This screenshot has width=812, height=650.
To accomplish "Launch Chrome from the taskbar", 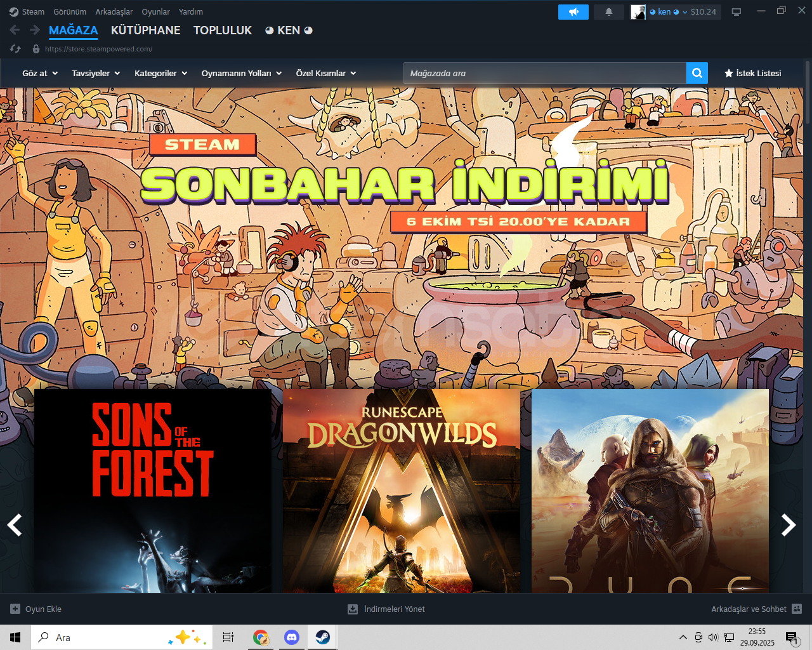I will coord(261,637).
